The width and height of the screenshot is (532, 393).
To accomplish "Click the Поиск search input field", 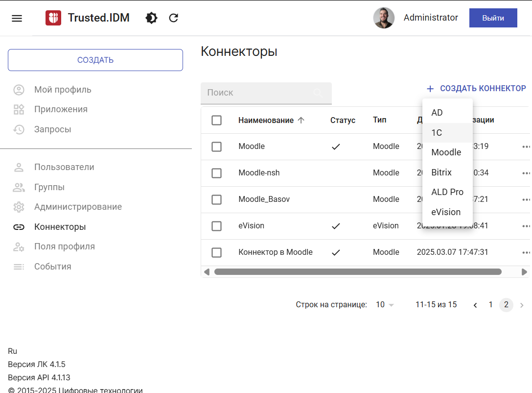I will pyautogui.click(x=266, y=93).
